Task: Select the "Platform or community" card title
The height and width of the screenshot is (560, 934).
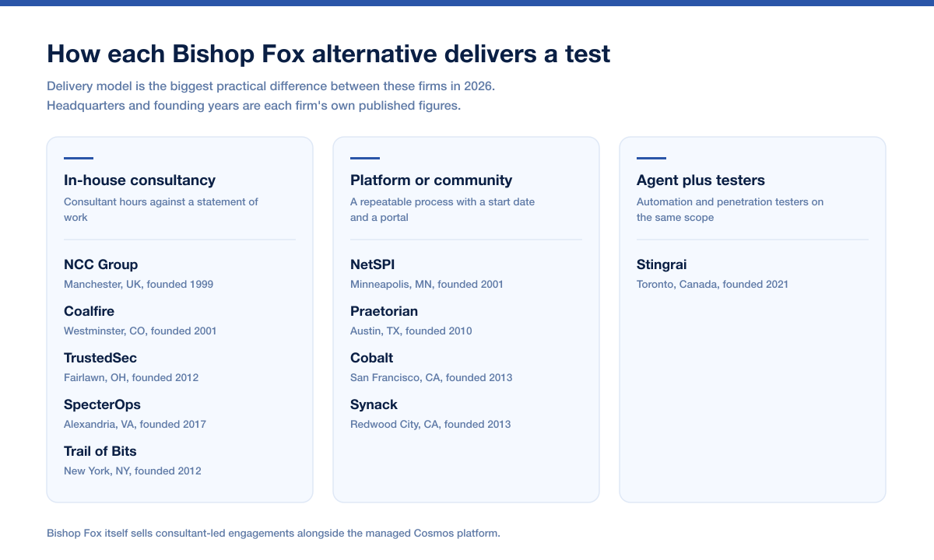Action: (x=431, y=180)
